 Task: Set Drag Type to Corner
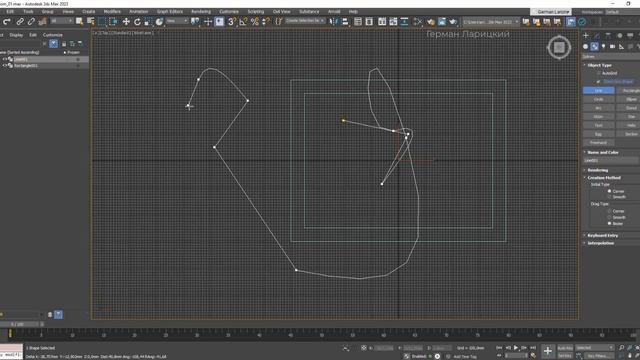tap(609, 211)
